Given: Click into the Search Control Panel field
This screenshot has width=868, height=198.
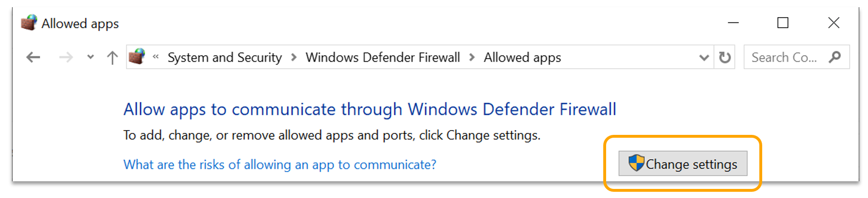Looking at the screenshot, I should [x=783, y=57].
